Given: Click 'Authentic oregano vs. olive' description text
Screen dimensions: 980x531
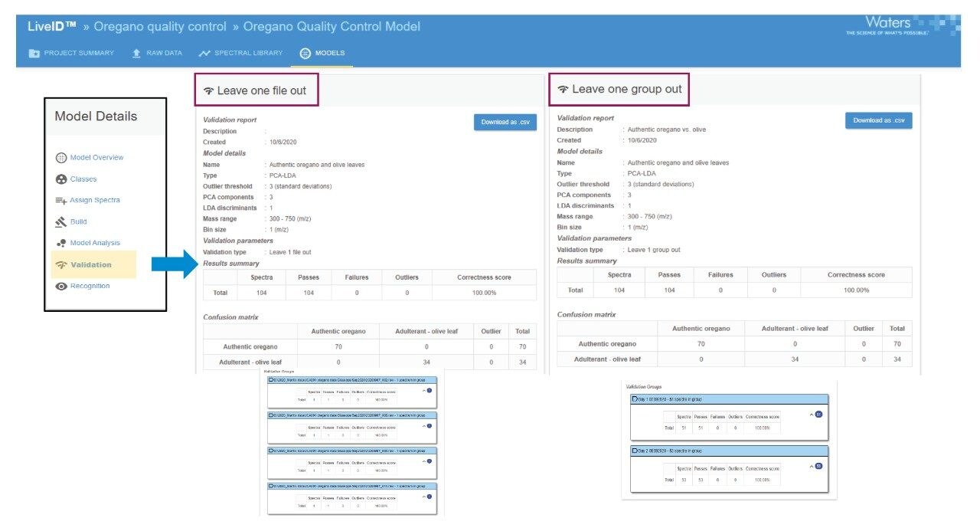Looking at the screenshot, I should click(667, 129).
